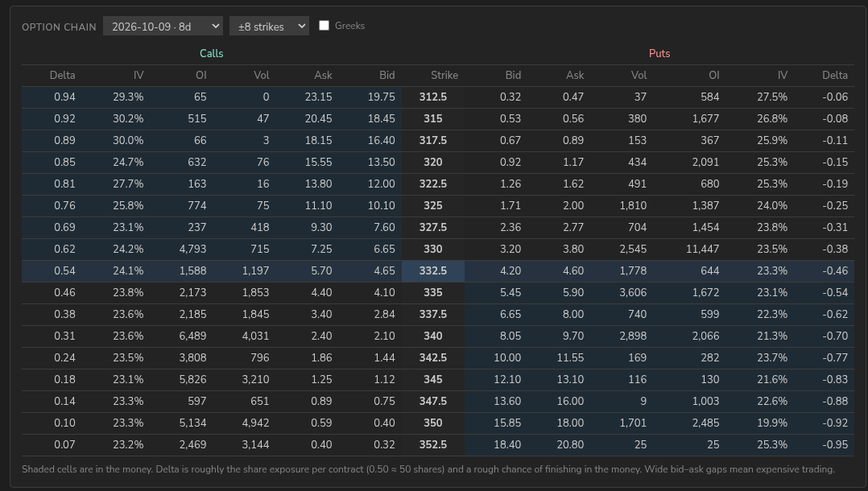
Task: Click put open interest 11,447 at strike 330
Action: point(702,249)
